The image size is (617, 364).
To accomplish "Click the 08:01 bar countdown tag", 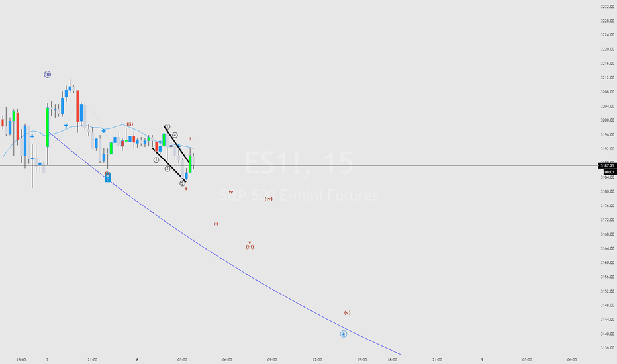I will 610,172.
